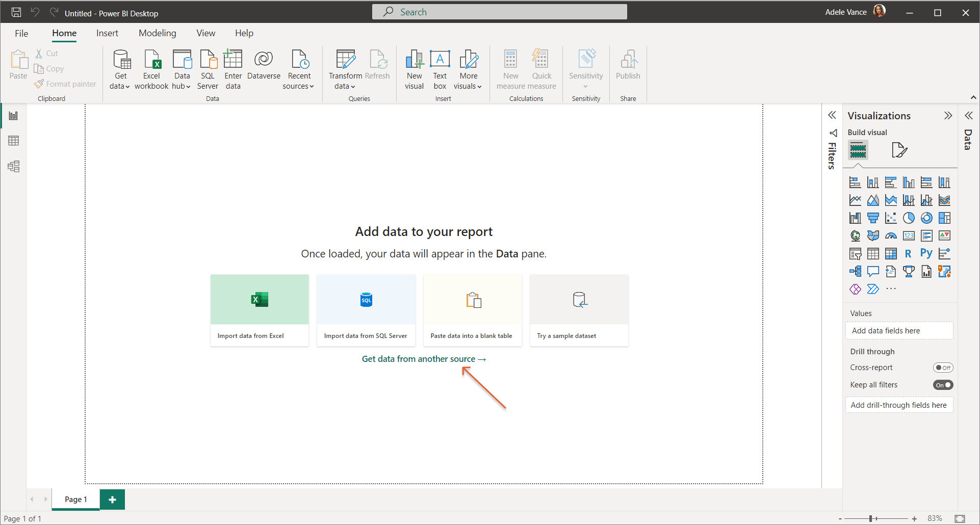
Task: Click the Excel workbook ribbon button
Action: pyautogui.click(x=151, y=70)
